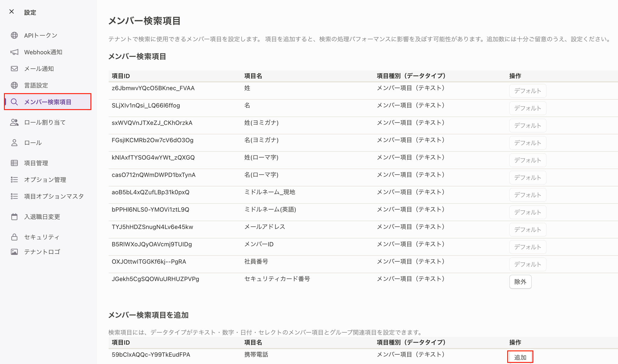Click the 社員番号 row item ID
Screen dimensions: 618x364
[x=149, y=262]
